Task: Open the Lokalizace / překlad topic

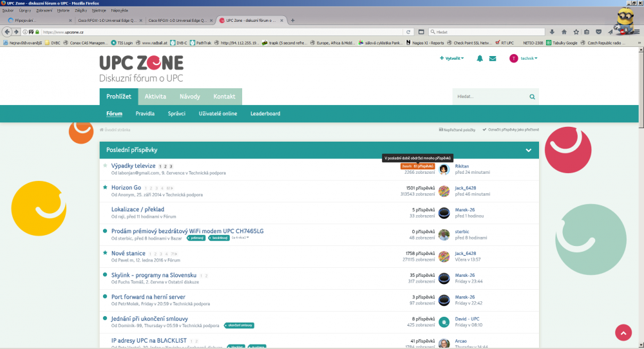Action: point(137,209)
